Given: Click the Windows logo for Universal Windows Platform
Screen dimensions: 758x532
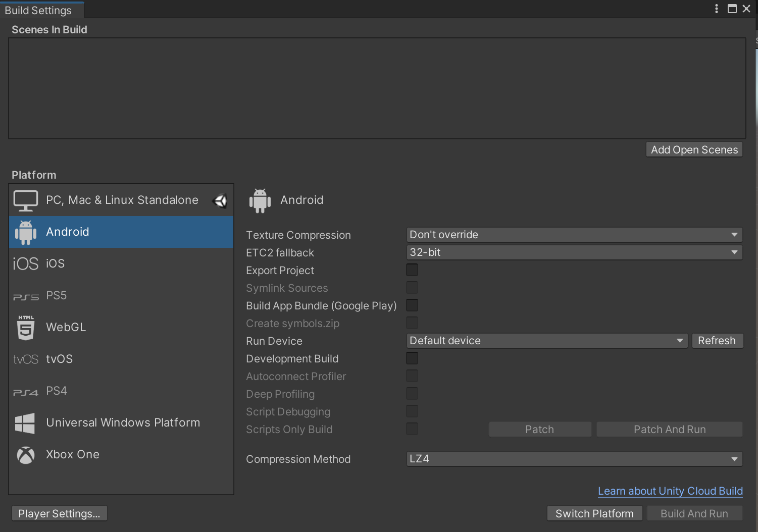Looking at the screenshot, I should pos(25,423).
